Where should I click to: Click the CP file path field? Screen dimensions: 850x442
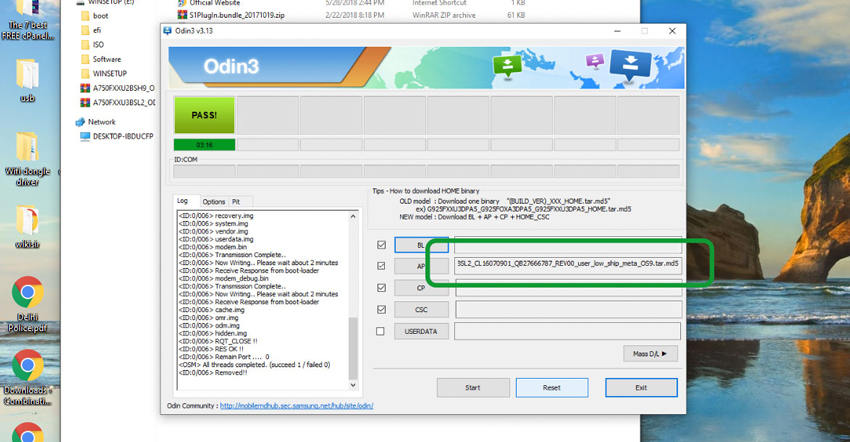click(x=568, y=288)
